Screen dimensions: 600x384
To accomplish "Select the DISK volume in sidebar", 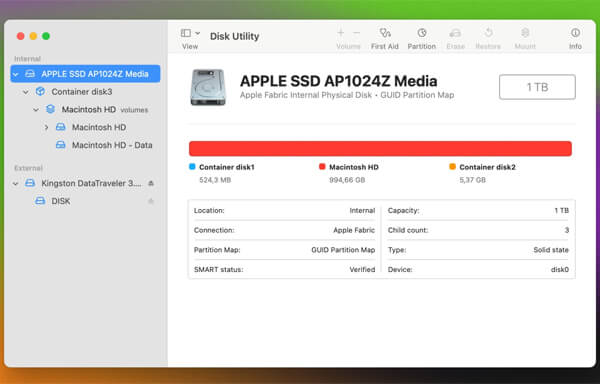I will (x=85, y=201).
